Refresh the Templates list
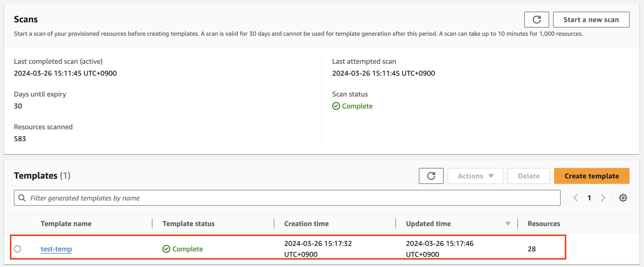 pyautogui.click(x=431, y=176)
